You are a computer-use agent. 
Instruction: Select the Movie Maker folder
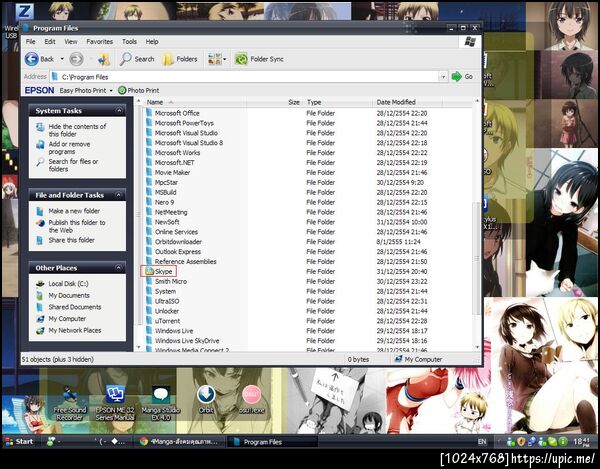coord(172,173)
